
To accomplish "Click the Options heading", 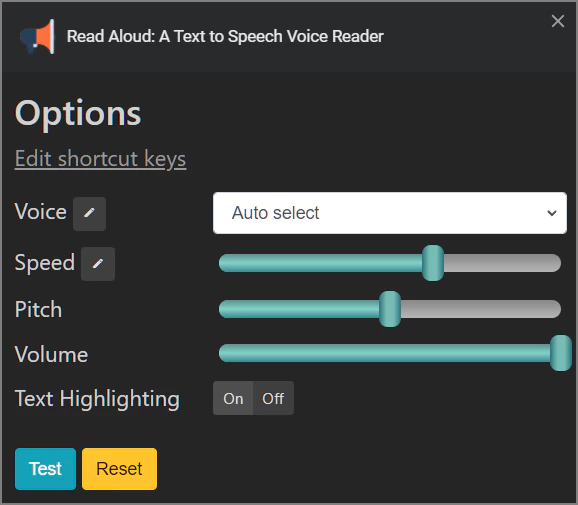I will click(78, 114).
